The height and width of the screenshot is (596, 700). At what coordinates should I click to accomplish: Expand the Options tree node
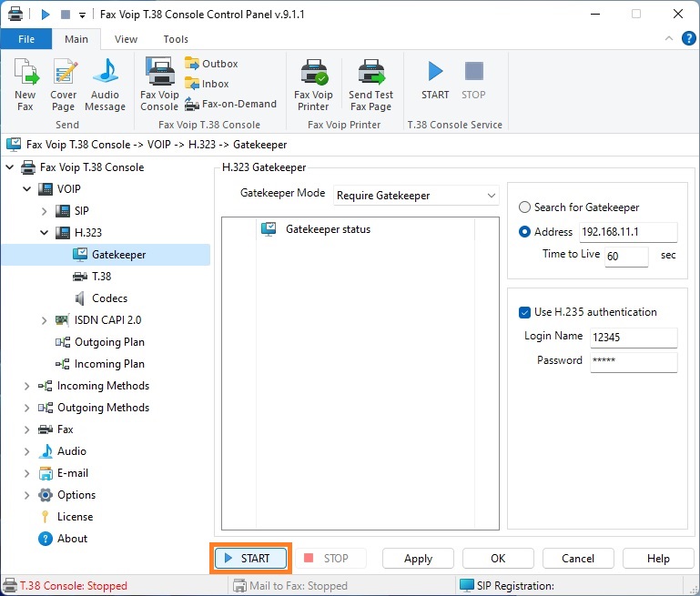pyautogui.click(x=26, y=495)
